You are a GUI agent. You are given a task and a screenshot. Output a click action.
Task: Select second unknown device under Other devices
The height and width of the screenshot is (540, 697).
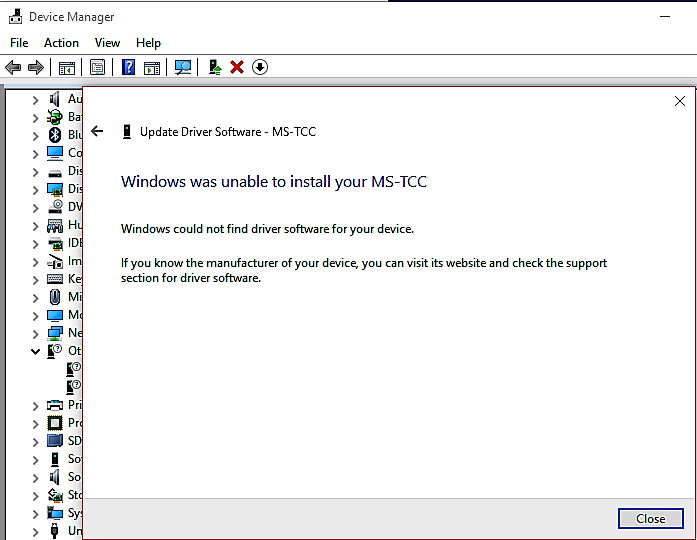coord(74,386)
